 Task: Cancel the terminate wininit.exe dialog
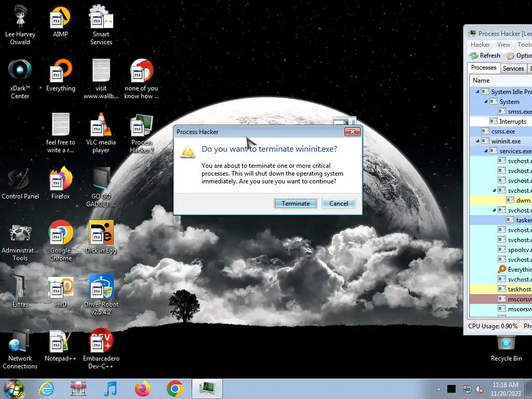[339, 203]
